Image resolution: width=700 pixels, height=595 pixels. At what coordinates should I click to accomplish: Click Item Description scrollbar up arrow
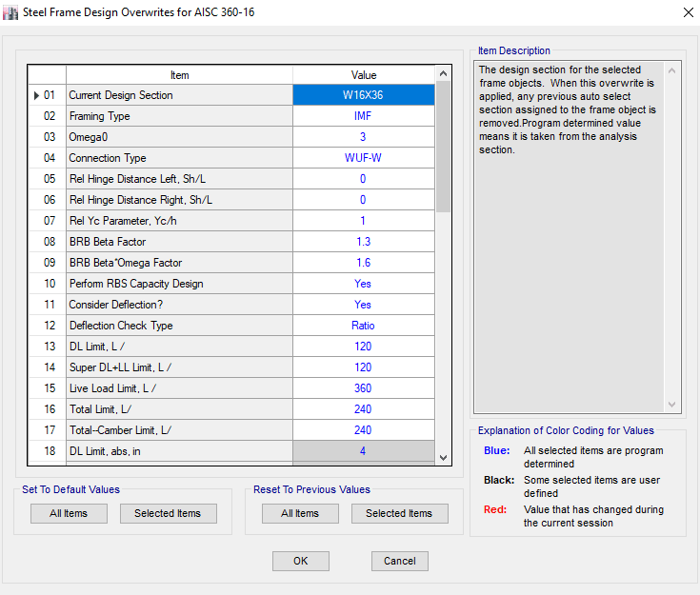point(671,70)
